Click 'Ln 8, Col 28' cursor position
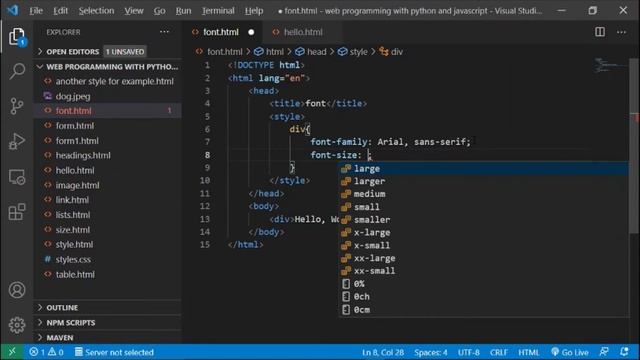 coord(383,352)
